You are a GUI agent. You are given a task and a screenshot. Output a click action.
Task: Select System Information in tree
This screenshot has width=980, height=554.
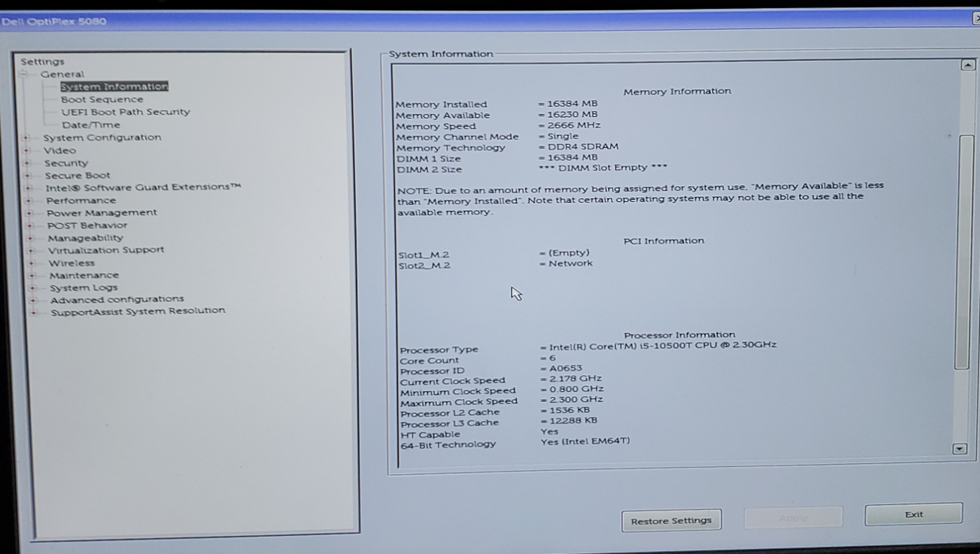pyautogui.click(x=114, y=86)
